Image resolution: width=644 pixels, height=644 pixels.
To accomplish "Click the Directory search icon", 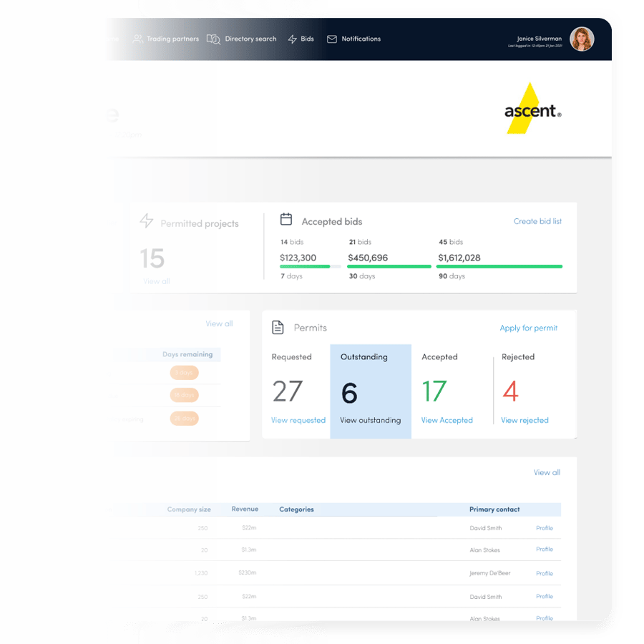I will (x=213, y=39).
